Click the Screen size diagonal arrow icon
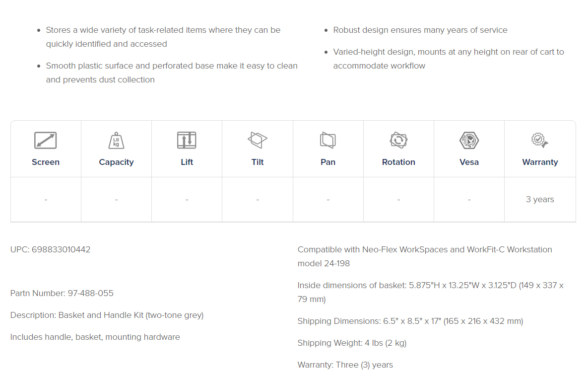This screenshot has width=588, height=382. (45, 141)
